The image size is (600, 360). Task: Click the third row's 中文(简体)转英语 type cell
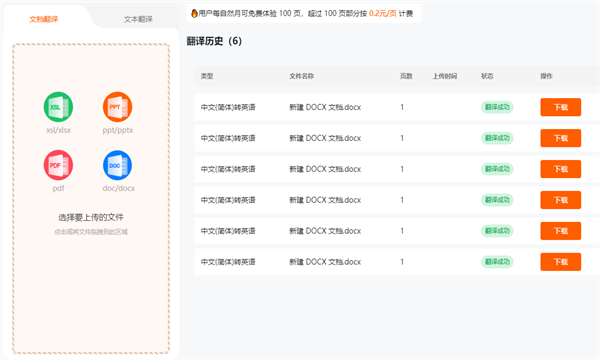pyautogui.click(x=228, y=169)
